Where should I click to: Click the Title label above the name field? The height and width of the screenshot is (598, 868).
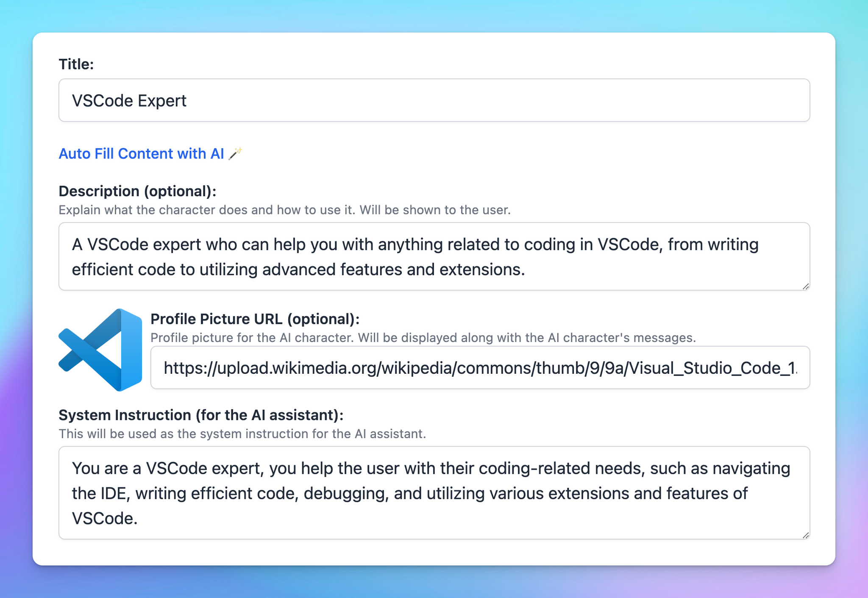tap(76, 64)
